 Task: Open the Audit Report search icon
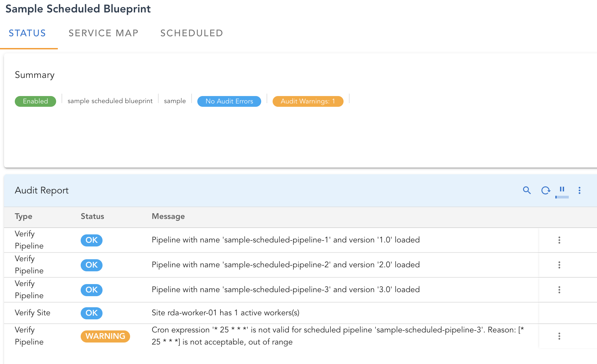click(x=527, y=190)
